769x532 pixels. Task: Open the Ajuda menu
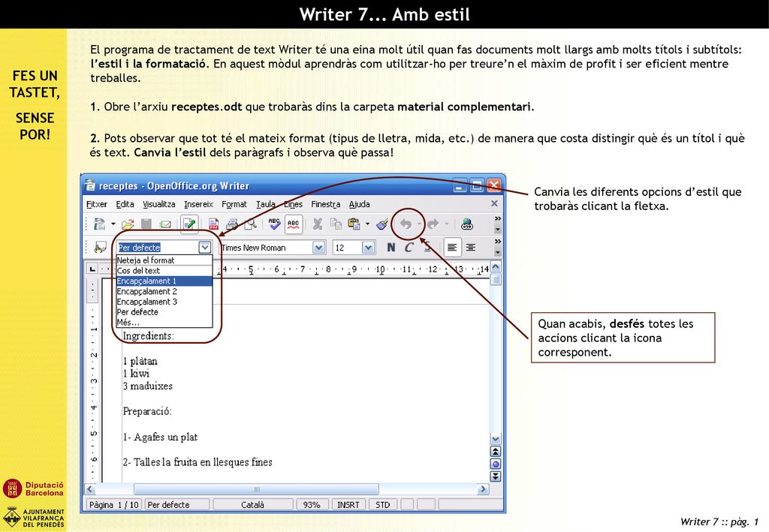pos(360,204)
